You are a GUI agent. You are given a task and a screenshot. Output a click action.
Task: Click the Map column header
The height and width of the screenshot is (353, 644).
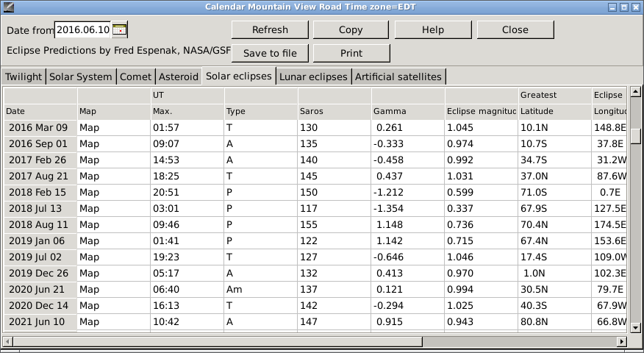[x=114, y=111]
